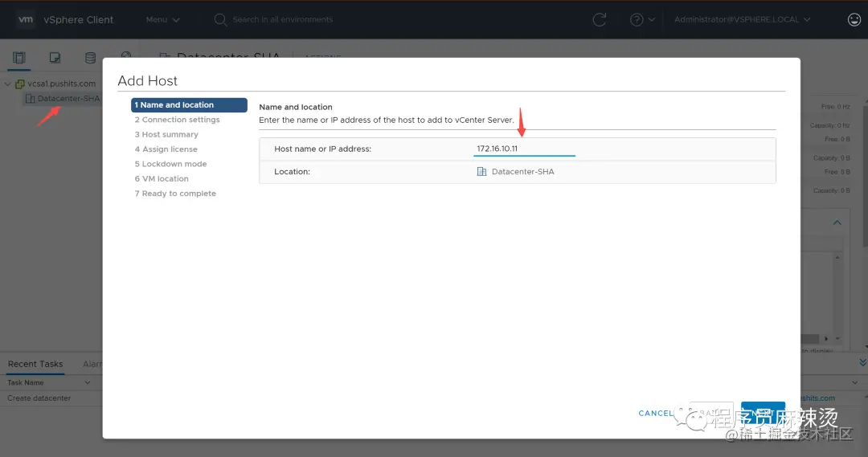Open the Recent Tasks tab
This screenshot has height=457, width=868.
tap(35, 364)
